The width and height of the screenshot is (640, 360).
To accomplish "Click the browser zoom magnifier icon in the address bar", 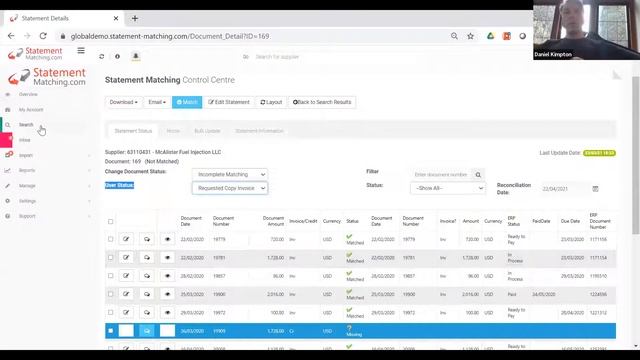I will 454,36.
